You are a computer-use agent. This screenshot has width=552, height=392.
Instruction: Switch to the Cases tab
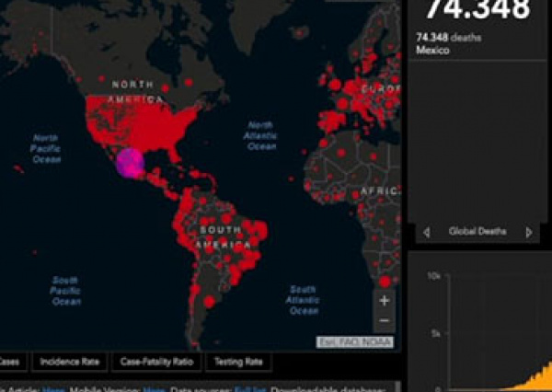point(11,362)
